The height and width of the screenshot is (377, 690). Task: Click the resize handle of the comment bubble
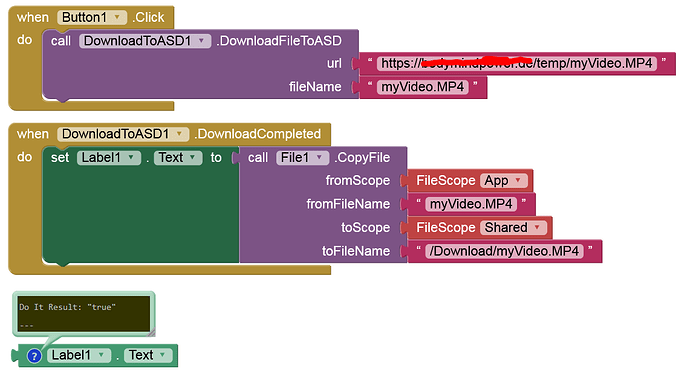click(x=150, y=333)
